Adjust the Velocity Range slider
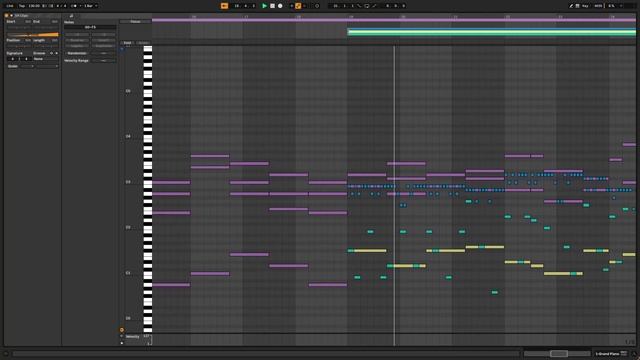Screen dimensions: 640x360 104,60
